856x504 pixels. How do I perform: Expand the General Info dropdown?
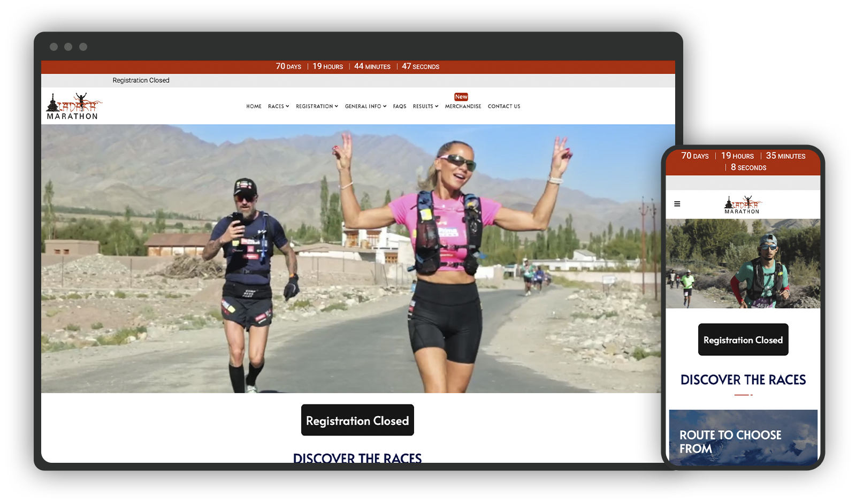365,106
